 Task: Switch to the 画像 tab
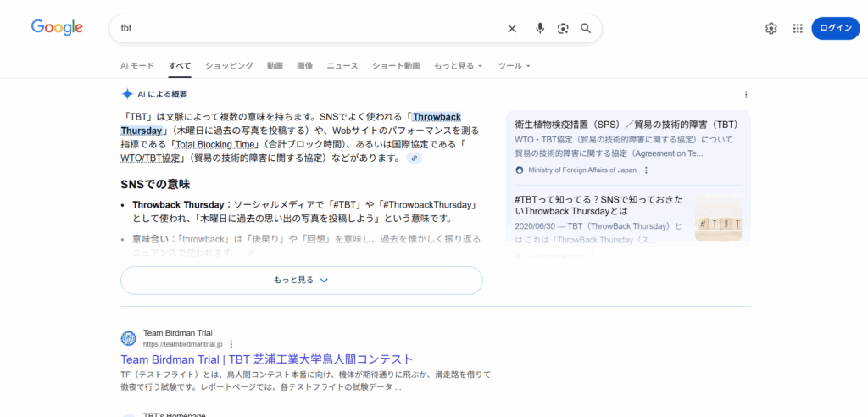point(305,66)
